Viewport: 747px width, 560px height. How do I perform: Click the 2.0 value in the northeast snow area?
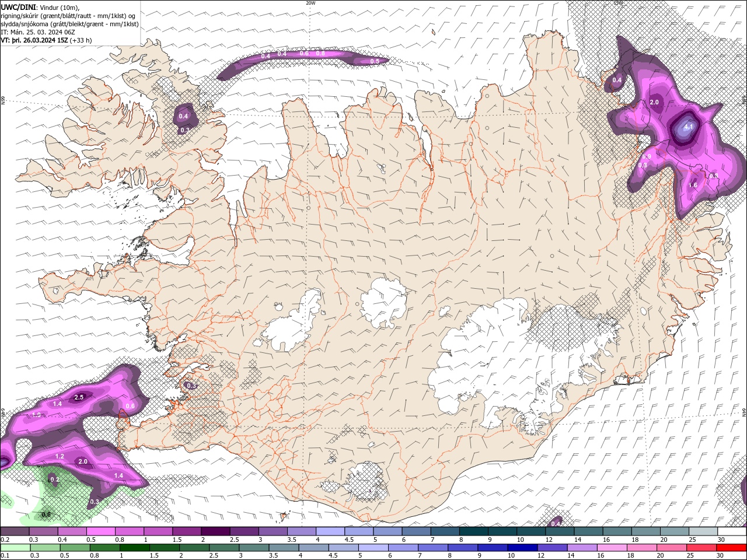tap(654, 102)
